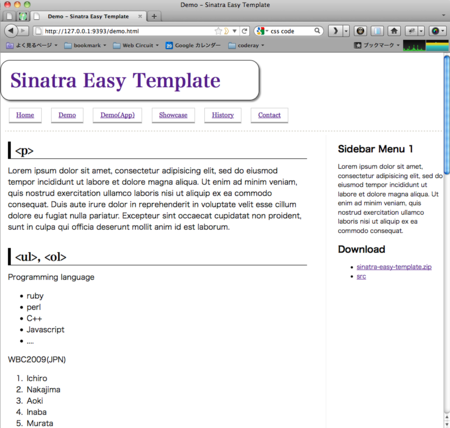Click the 'Javascript' list item
Viewport: 450px width, 428px height.
coord(45,329)
